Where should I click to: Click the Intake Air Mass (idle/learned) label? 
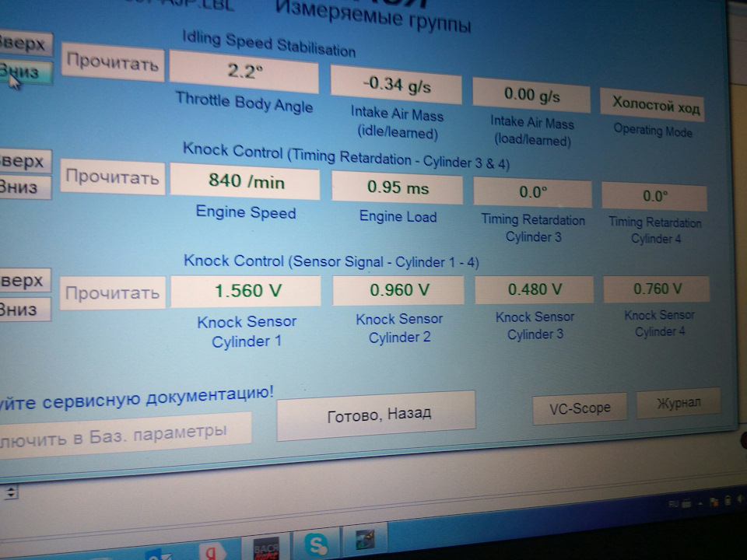click(398, 123)
